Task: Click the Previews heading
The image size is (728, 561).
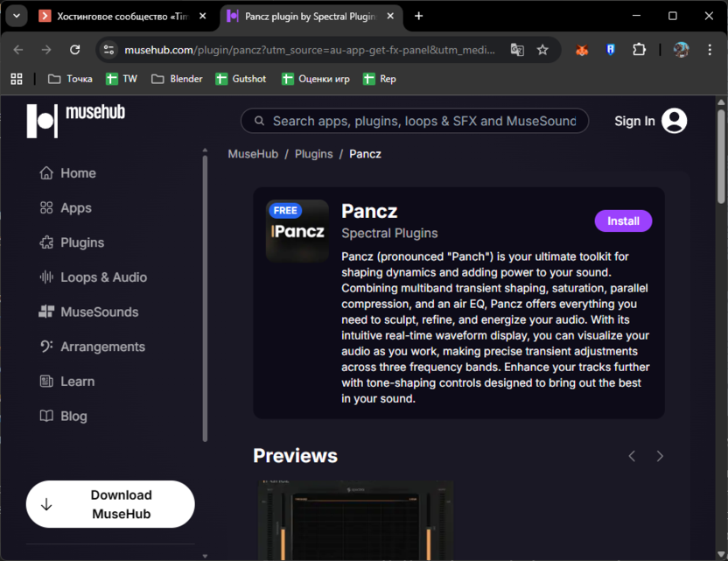Action: 295,456
